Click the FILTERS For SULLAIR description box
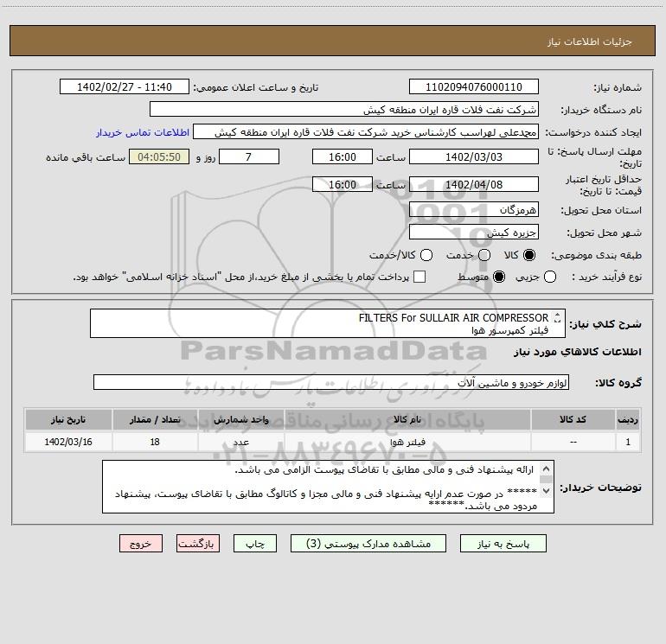 328,323
